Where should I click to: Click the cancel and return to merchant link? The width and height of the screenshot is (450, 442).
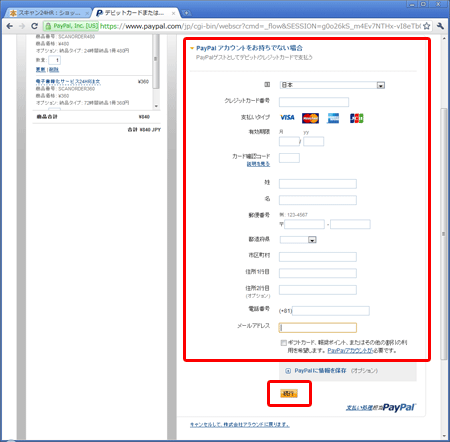(x=240, y=425)
